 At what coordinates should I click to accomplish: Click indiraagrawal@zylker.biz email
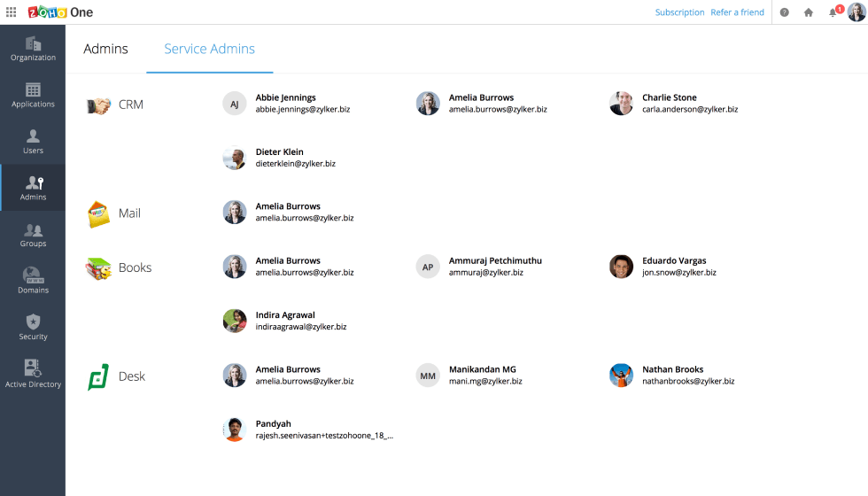pos(301,327)
